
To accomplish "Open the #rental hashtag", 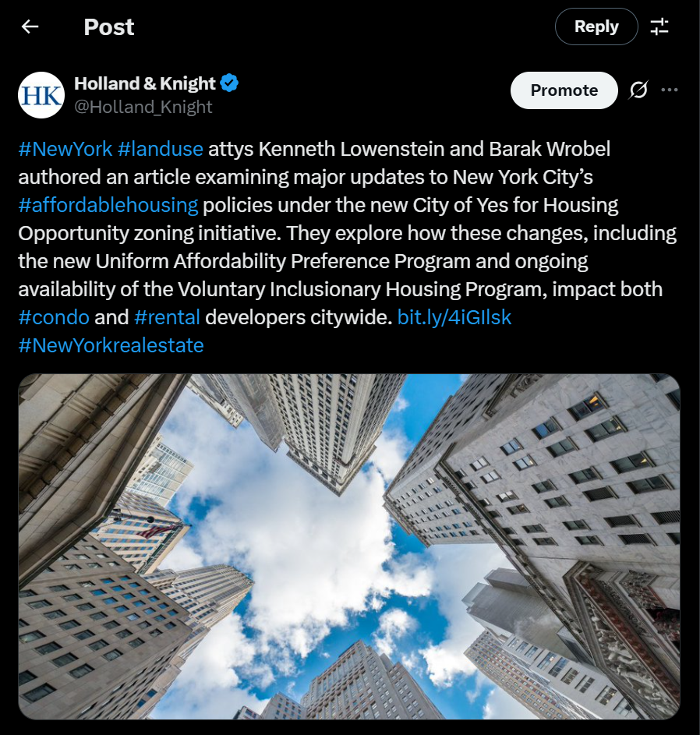I will point(167,317).
